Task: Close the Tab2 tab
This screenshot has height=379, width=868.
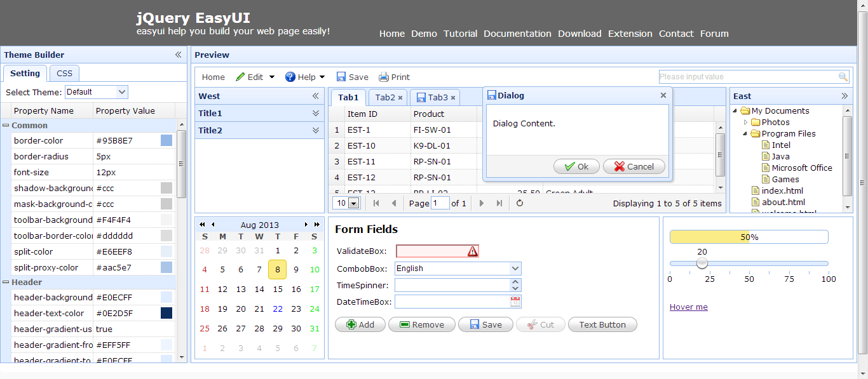Action: (400, 98)
